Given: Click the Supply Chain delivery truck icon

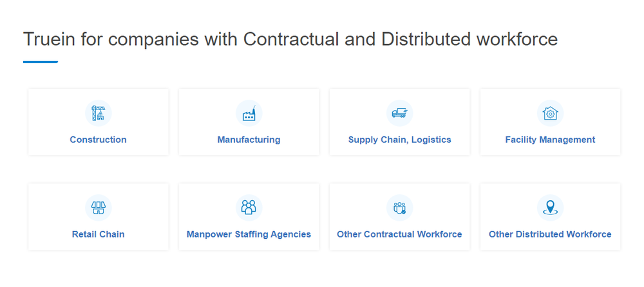Looking at the screenshot, I should point(400,113).
